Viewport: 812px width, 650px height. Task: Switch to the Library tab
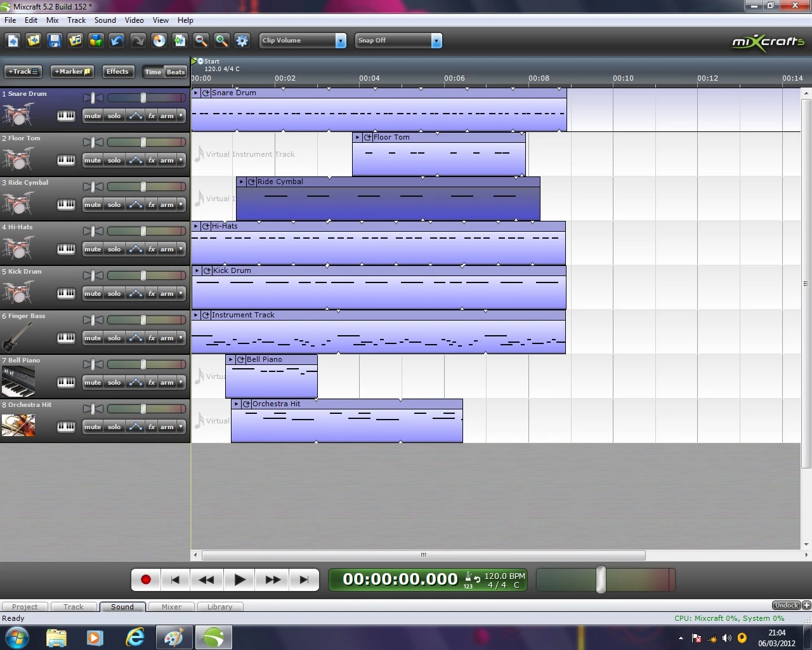pos(220,607)
